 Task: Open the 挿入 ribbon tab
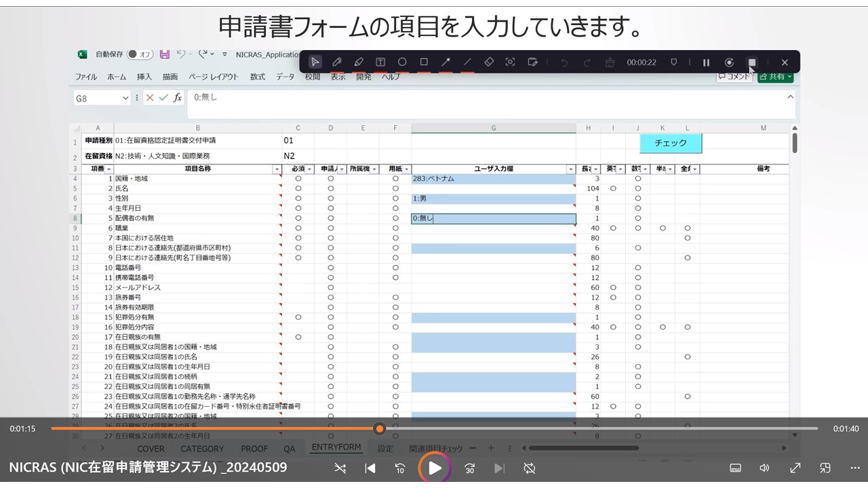point(144,77)
